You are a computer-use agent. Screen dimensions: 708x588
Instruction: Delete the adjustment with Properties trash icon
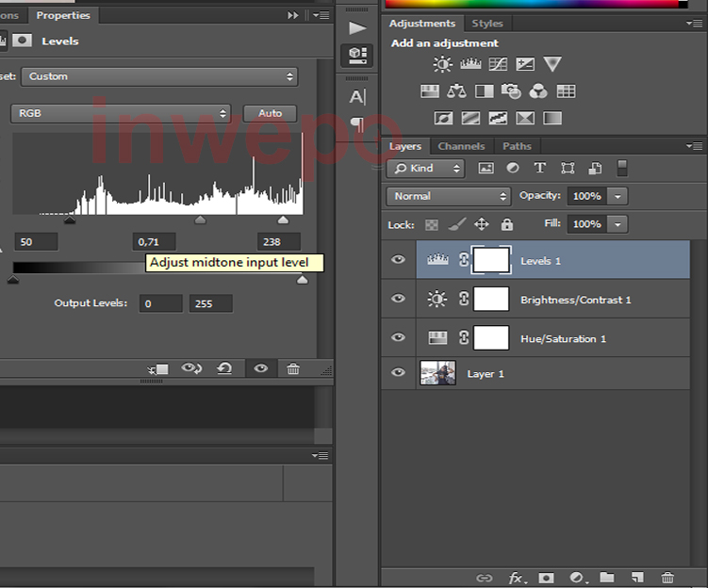point(293,369)
